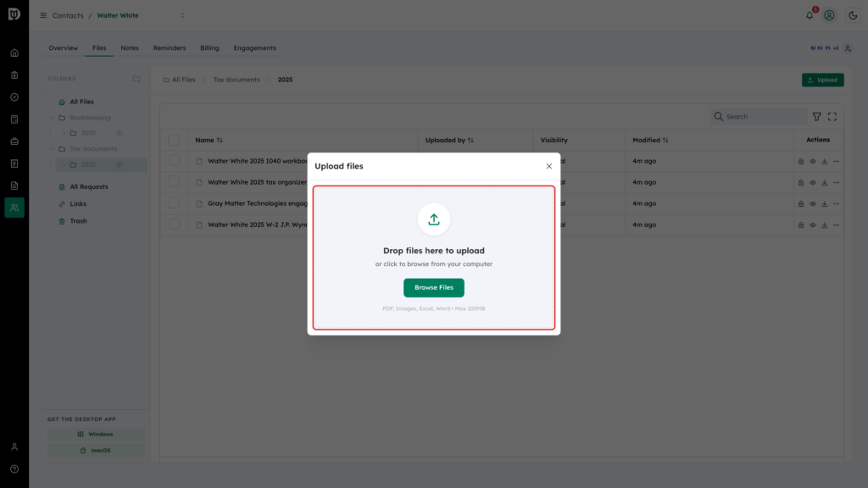The height and width of the screenshot is (488, 868).
Task: Click the green Upload button above the table
Action: 822,80
